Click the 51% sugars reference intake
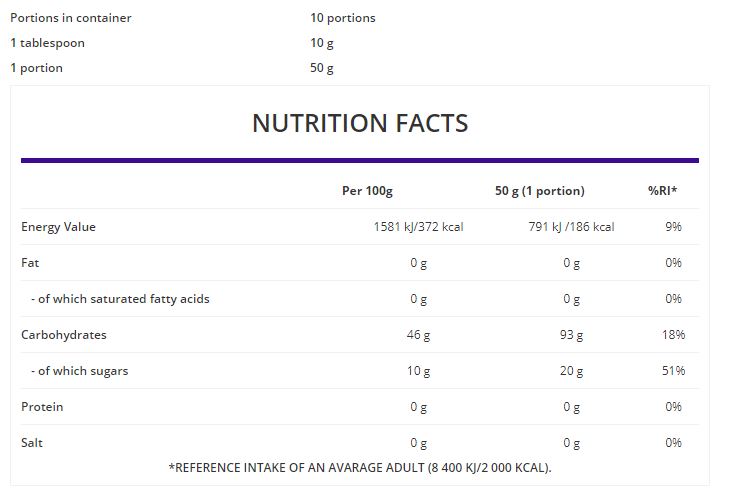729x501 pixels. (x=673, y=371)
